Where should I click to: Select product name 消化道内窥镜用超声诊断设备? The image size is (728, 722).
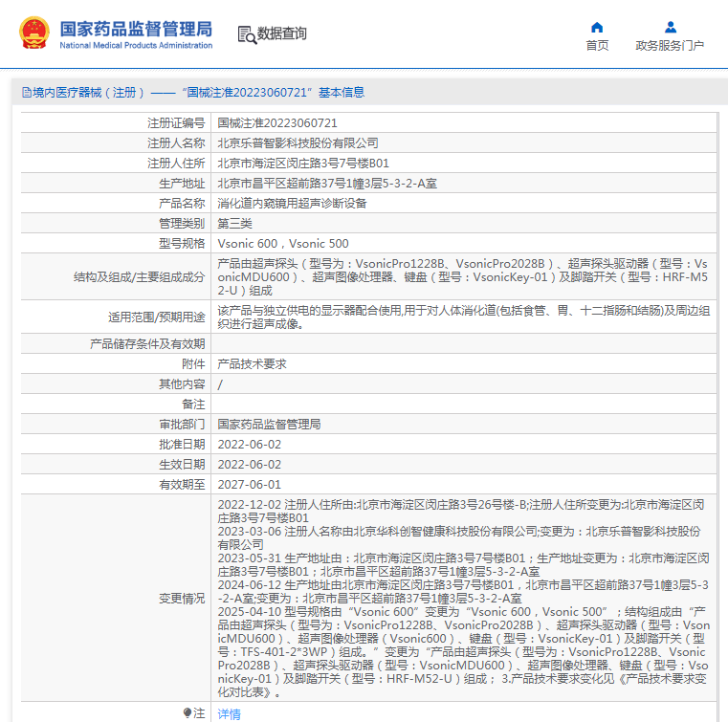coord(292,204)
